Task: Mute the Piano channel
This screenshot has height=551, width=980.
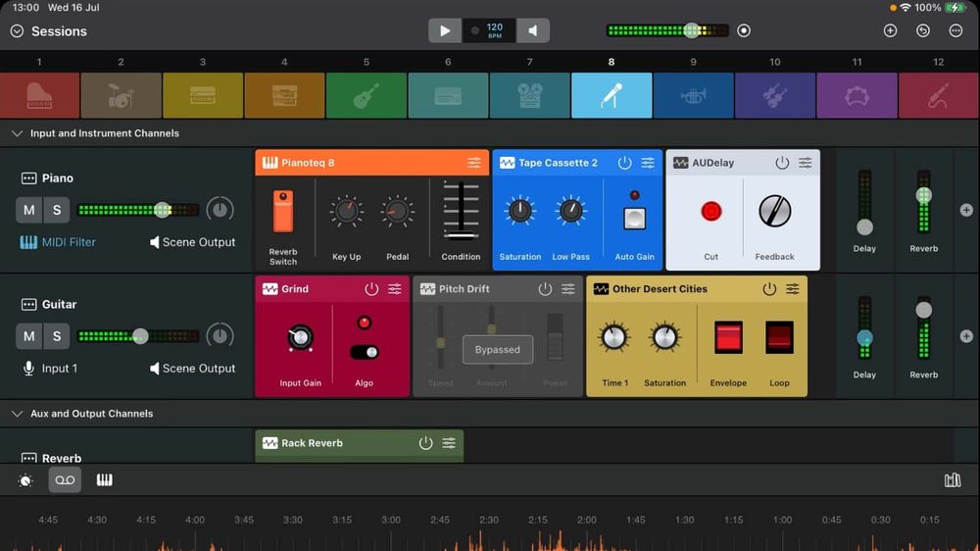Action: (28, 210)
